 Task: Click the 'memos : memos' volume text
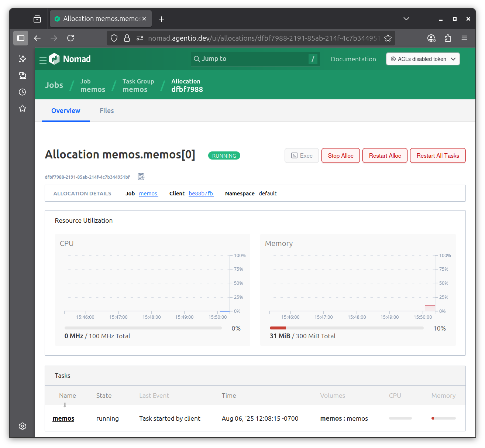point(344,418)
